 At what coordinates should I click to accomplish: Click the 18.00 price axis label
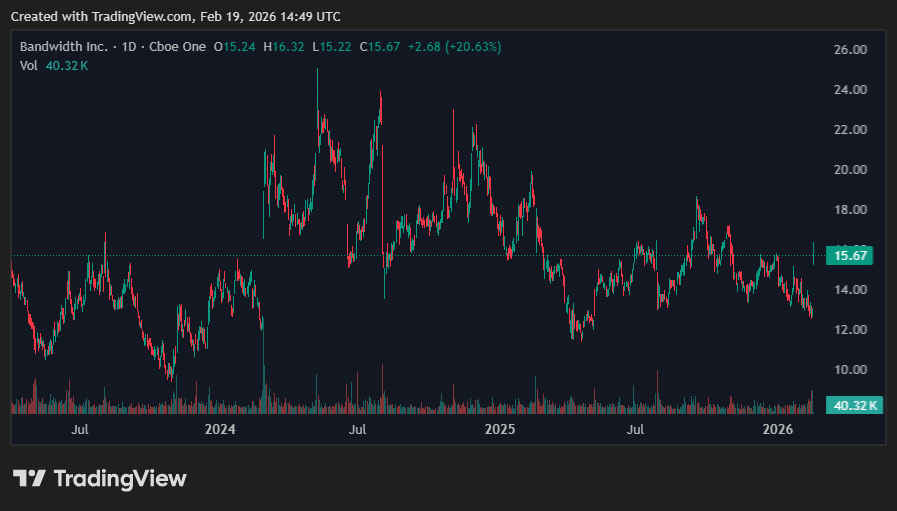click(851, 210)
